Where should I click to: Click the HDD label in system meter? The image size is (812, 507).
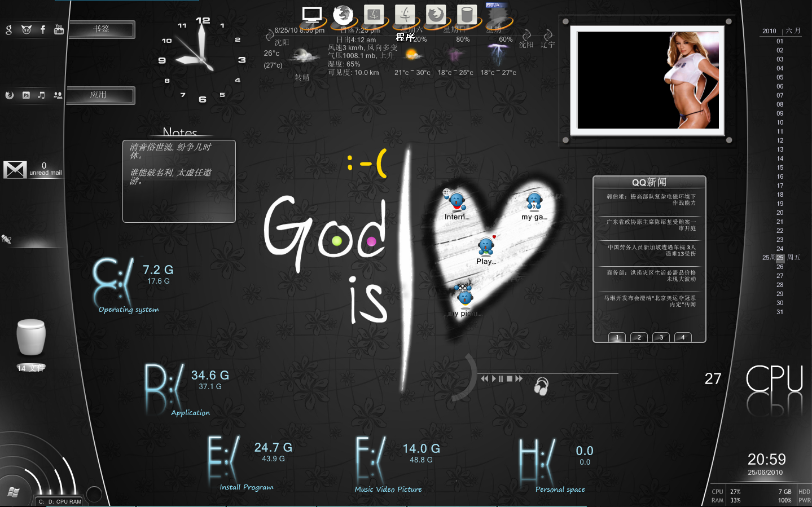point(804,492)
